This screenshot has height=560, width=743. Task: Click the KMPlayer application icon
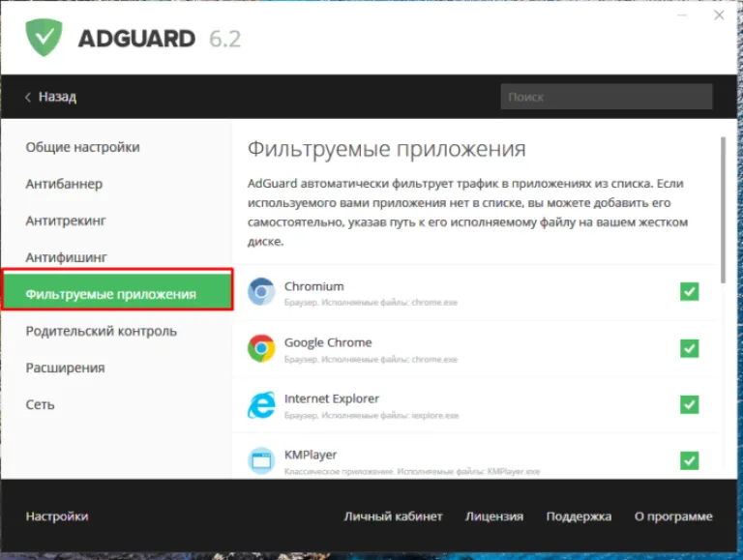pyautogui.click(x=261, y=460)
